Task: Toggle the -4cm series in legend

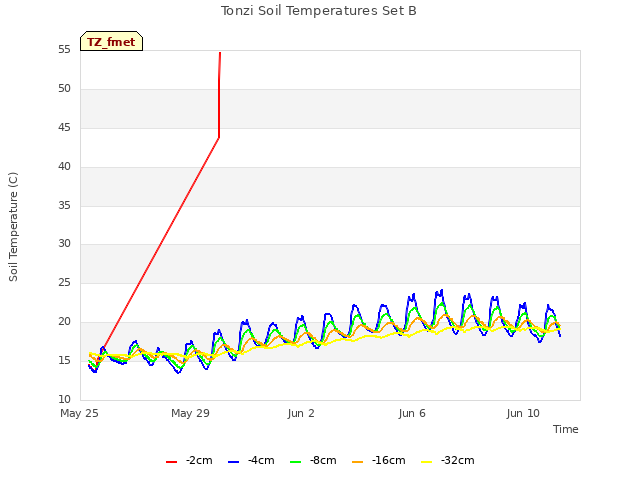Action: (x=251, y=460)
